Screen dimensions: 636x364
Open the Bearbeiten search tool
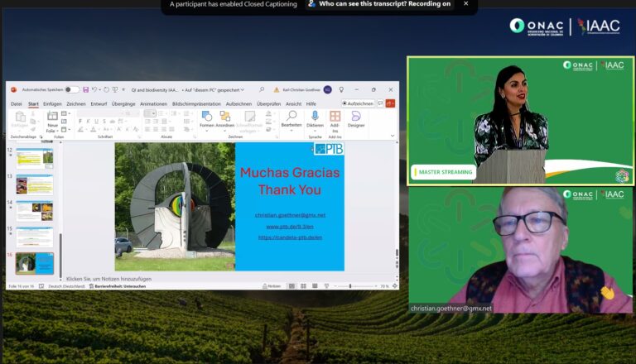291,119
